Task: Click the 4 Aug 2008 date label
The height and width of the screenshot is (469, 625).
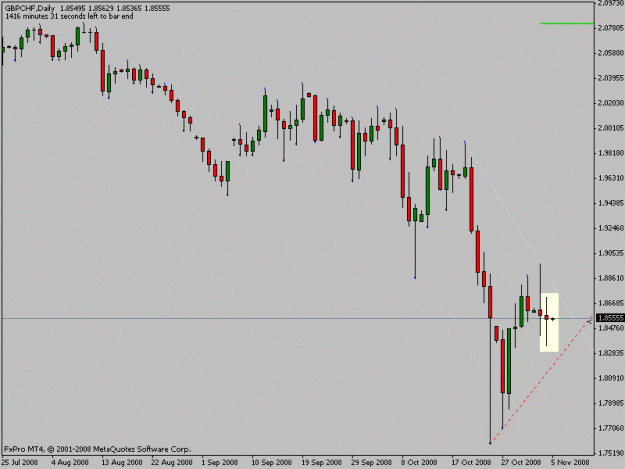Action: click(70, 463)
